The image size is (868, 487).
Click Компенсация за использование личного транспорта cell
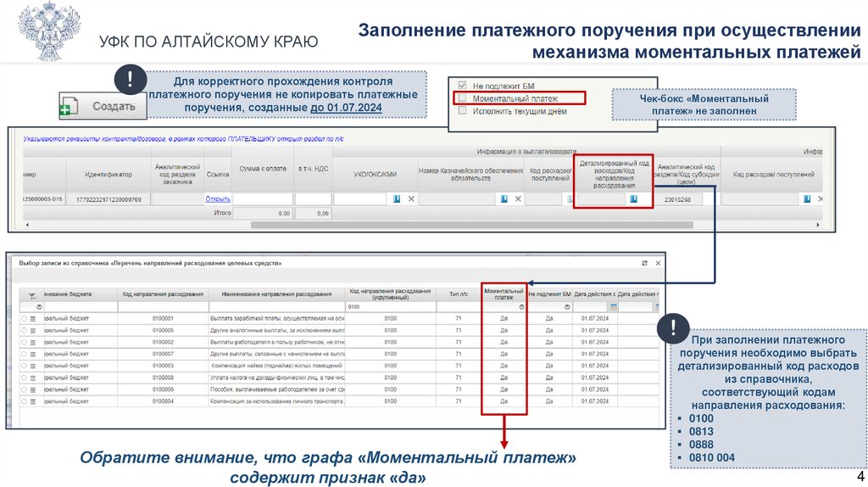click(277, 401)
